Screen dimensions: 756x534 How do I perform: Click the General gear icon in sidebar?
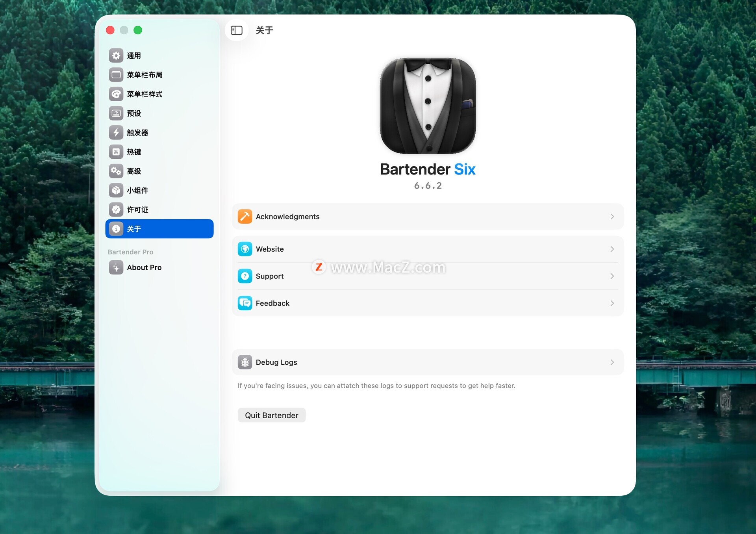point(116,56)
